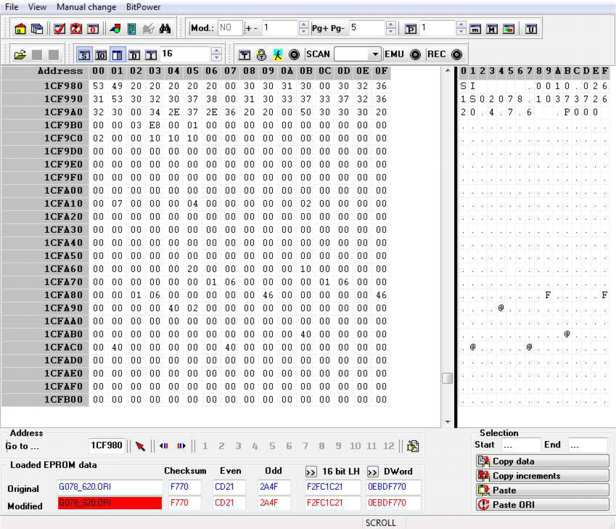
Task: Click the calculator icon after bookmark numbers
Action: pos(413,446)
